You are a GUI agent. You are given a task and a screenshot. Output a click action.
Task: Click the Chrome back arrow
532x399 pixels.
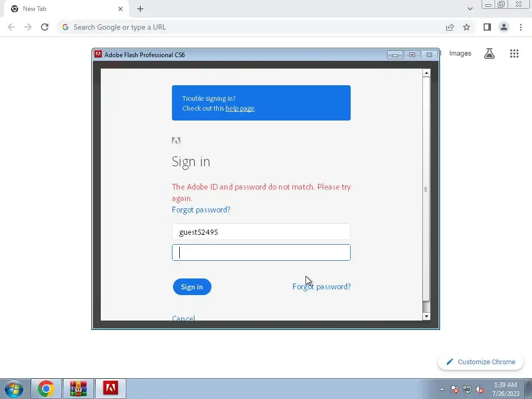(11, 27)
